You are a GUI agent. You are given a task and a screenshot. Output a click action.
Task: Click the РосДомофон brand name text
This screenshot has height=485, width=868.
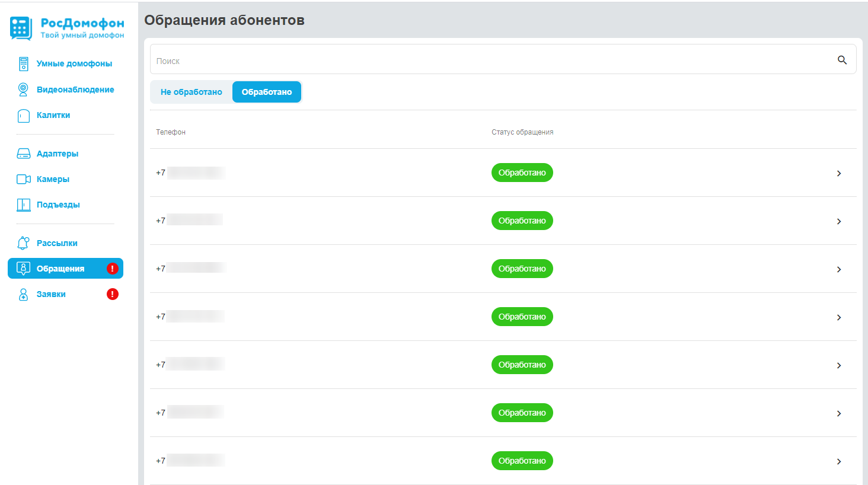82,23
